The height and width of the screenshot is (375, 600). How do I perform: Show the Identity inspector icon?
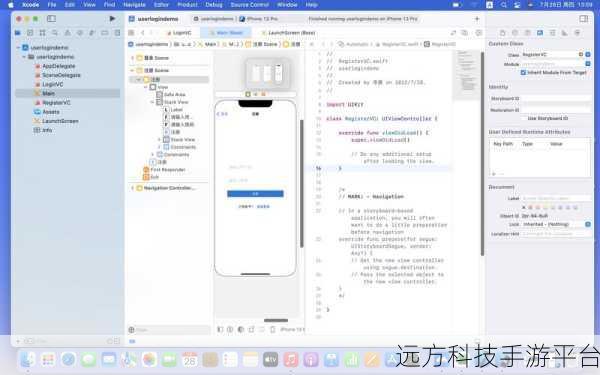540,33
